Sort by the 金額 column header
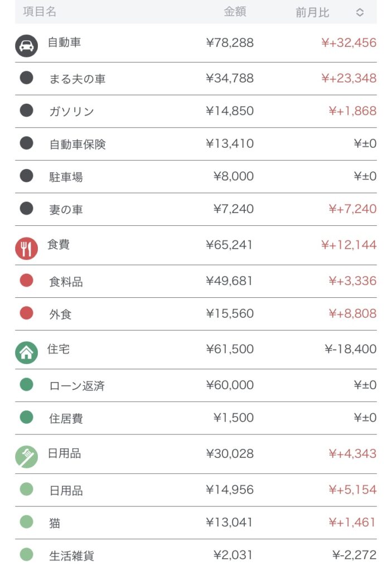Viewport: 392px width, 571px height. (235, 12)
